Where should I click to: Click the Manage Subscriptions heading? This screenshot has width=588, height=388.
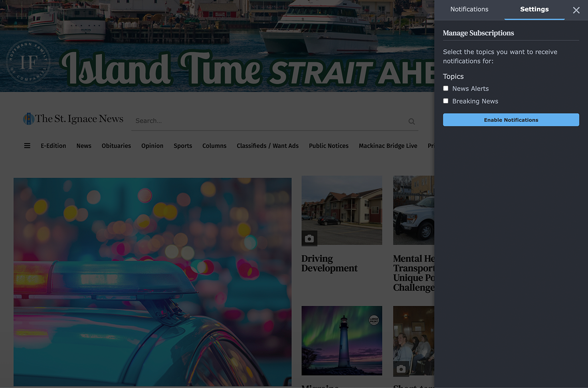coord(478,33)
